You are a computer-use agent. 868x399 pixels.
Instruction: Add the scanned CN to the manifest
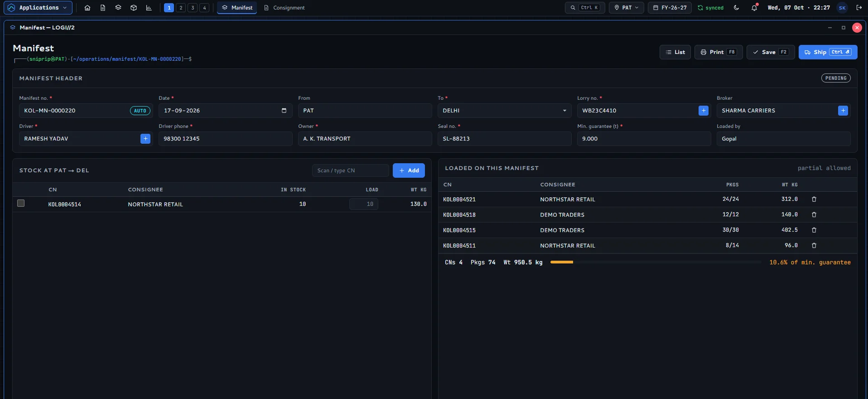[409, 170]
